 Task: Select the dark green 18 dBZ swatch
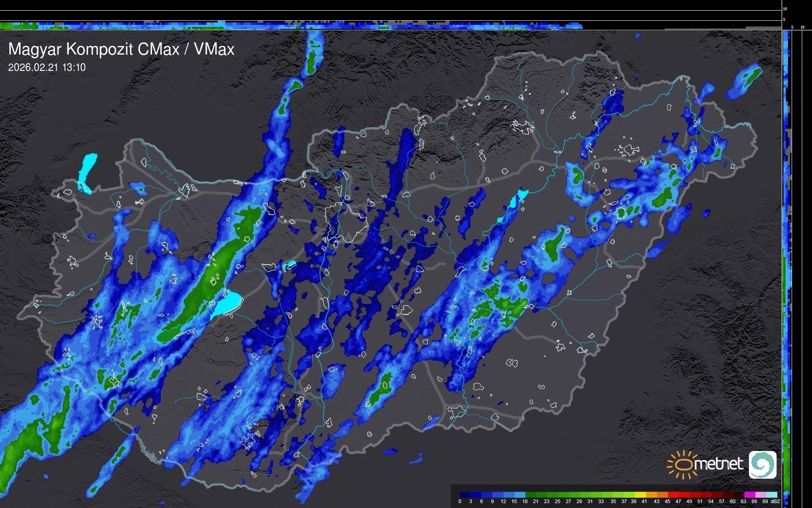click(531, 495)
